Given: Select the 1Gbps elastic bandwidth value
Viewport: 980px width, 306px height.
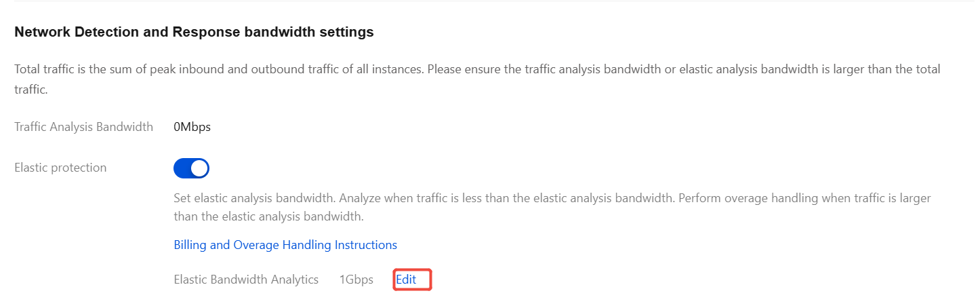Looking at the screenshot, I should coord(356,280).
